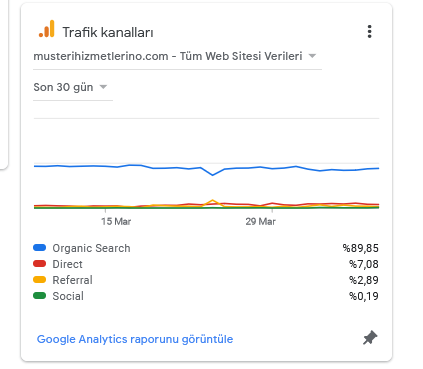Click the %89,85 Organic Search percentage
Screen dimensions: 423x369
tap(361, 248)
